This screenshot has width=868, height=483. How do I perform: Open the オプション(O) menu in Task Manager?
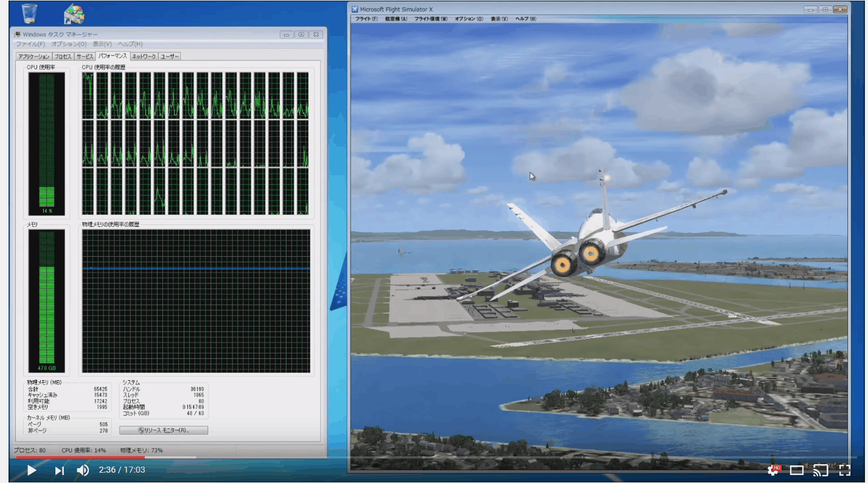click(69, 44)
